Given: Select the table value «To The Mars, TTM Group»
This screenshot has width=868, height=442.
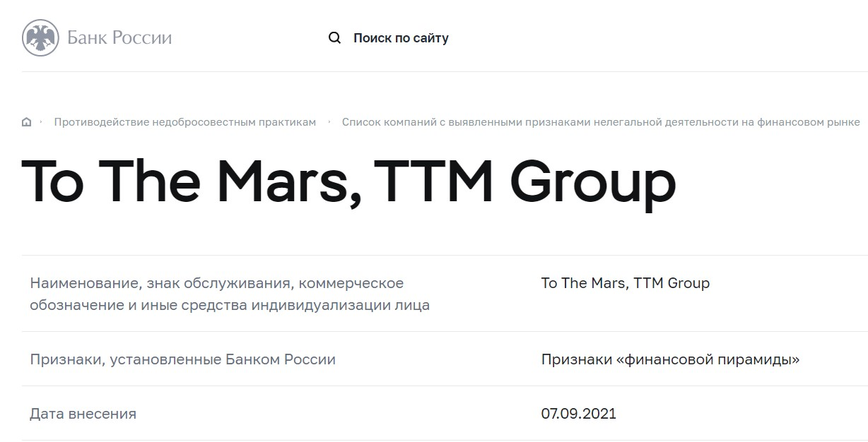Looking at the screenshot, I should (x=626, y=283).
